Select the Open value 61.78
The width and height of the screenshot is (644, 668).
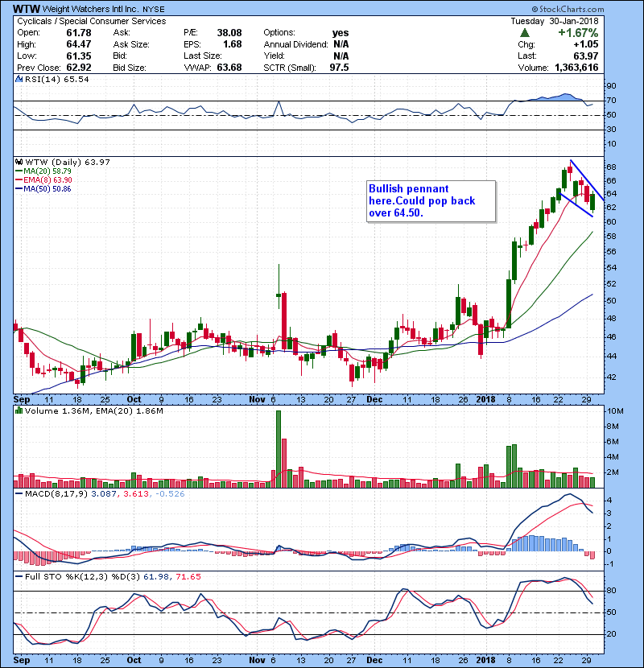point(78,33)
